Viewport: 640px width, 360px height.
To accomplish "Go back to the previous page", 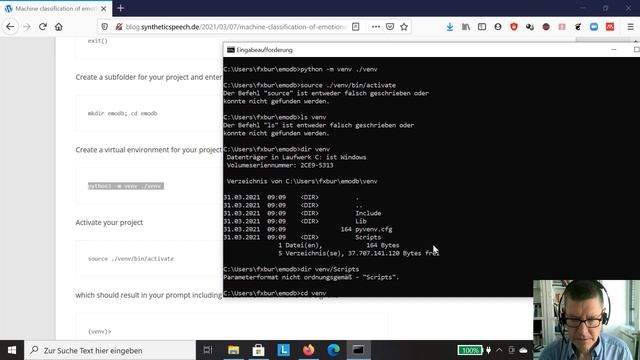I will pyautogui.click(x=10, y=27).
